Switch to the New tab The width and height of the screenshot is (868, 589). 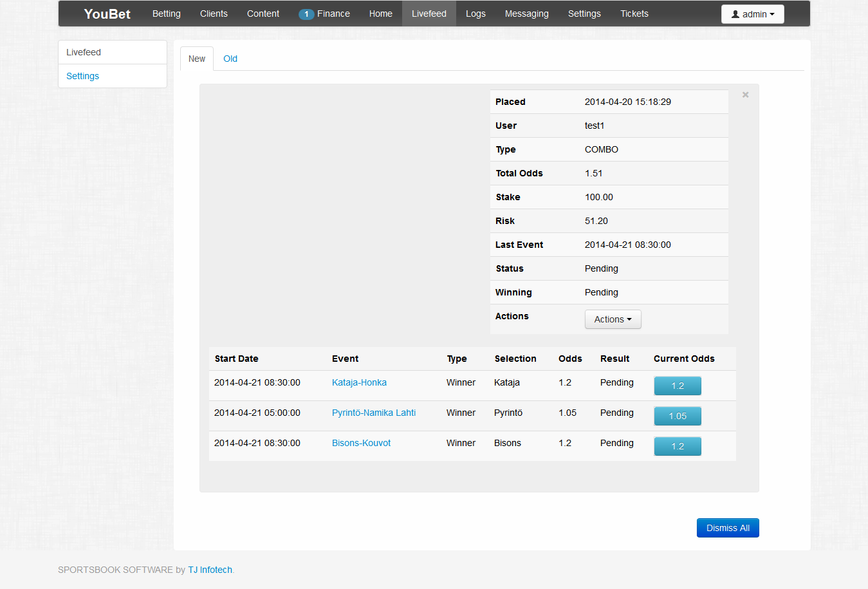(197, 59)
